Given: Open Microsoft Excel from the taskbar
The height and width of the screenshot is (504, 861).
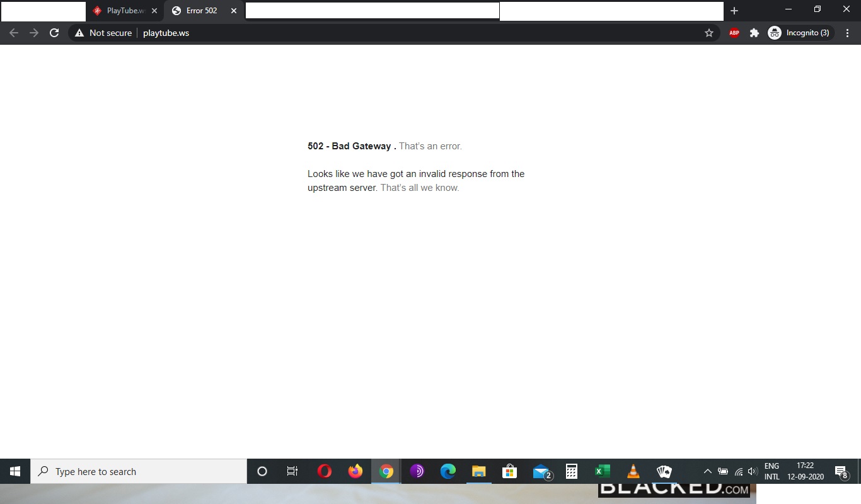Looking at the screenshot, I should (x=602, y=471).
